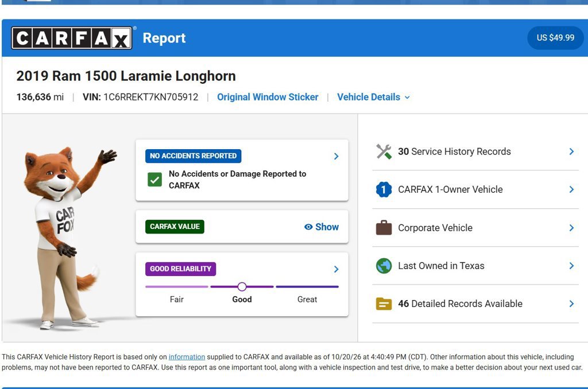This screenshot has height=389, width=588.
Task: Click the CARFAX logo in header
Action: pos(72,38)
